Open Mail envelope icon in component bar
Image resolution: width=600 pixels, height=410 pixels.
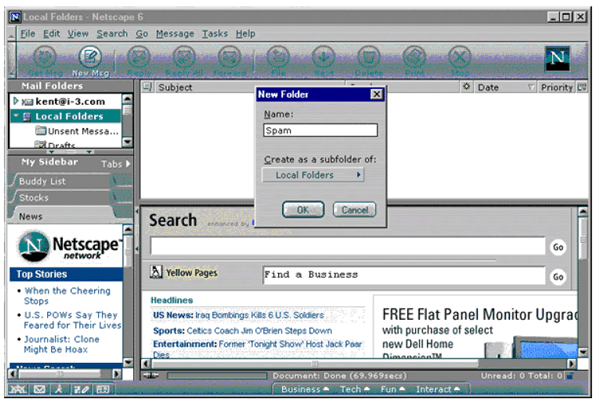(39, 389)
